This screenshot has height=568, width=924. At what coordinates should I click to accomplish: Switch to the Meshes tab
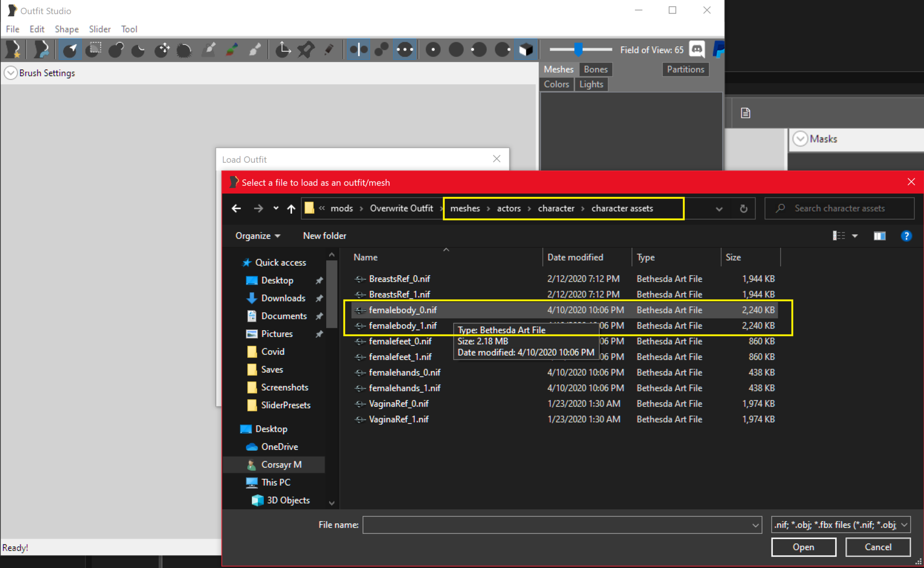point(559,69)
